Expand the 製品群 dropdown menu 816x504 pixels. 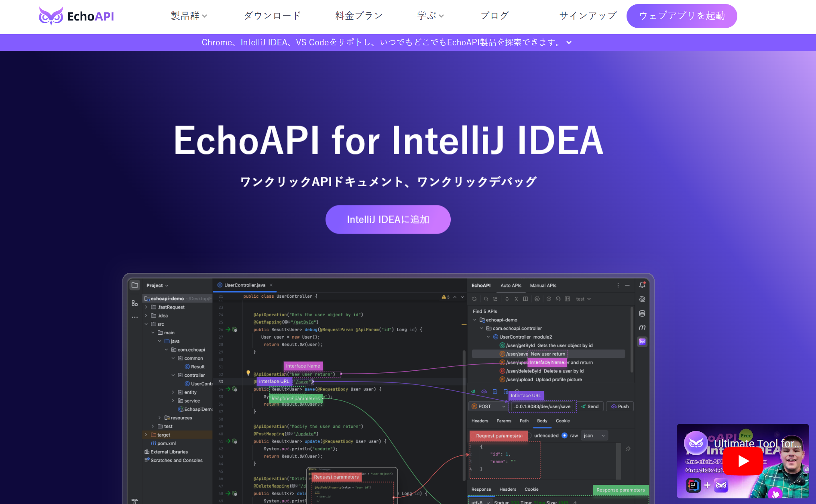pos(188,16)
